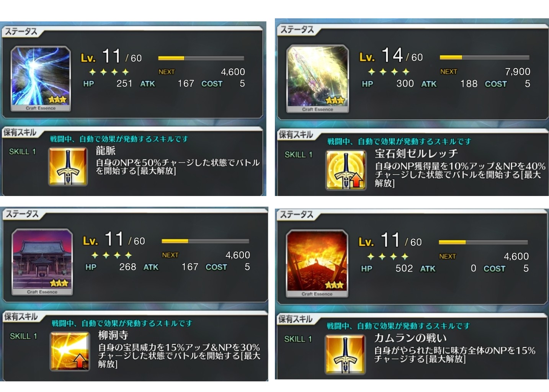
Task: Open the jeweled sword Craft Essence thumbnail
Action: click(x=318, y=79)
